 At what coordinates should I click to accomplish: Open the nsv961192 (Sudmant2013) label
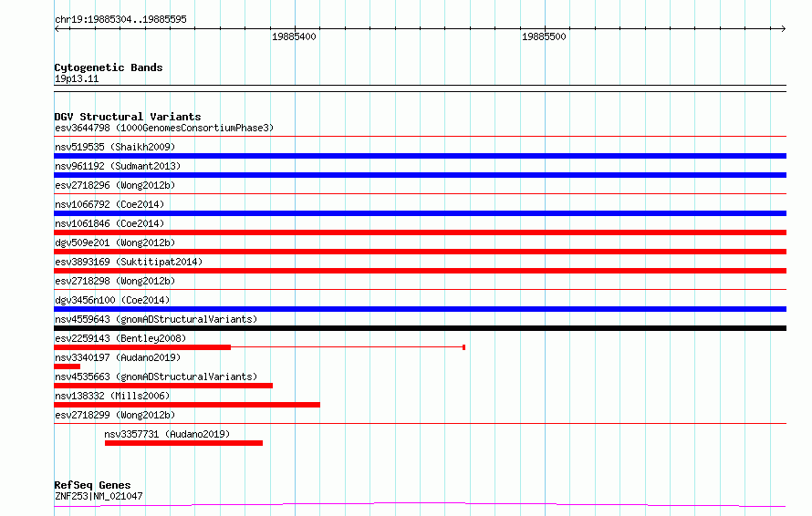[x=118, y=166]
